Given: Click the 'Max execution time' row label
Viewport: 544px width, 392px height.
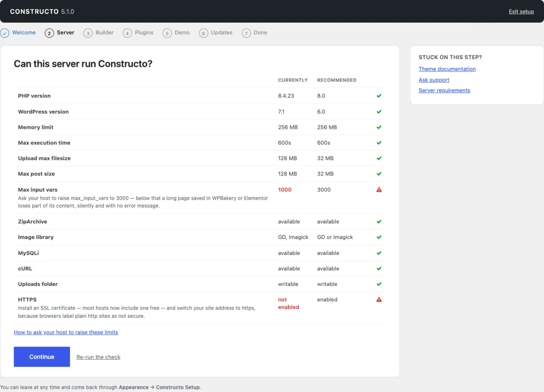Looking at the screenshot, I should click(44, 143).
